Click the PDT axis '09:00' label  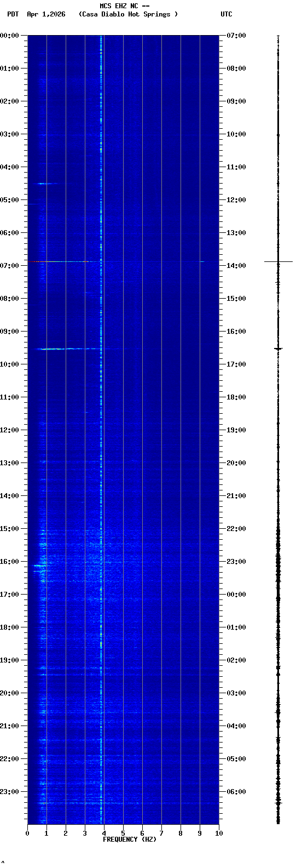coord(9,332)
